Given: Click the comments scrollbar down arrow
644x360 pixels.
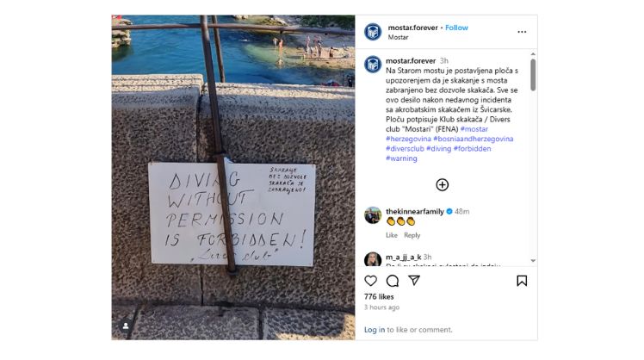Looking at the screenshot, I should [533, 261].
